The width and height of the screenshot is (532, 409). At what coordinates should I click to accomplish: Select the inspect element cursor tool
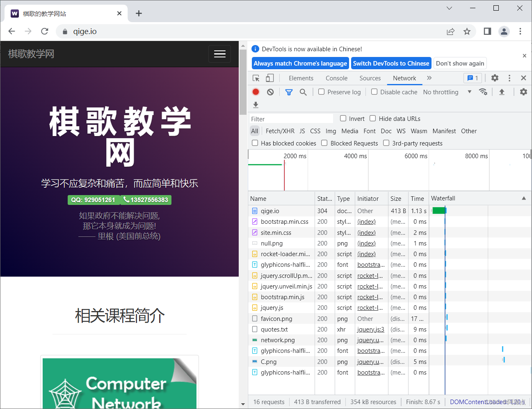point(256,78)
